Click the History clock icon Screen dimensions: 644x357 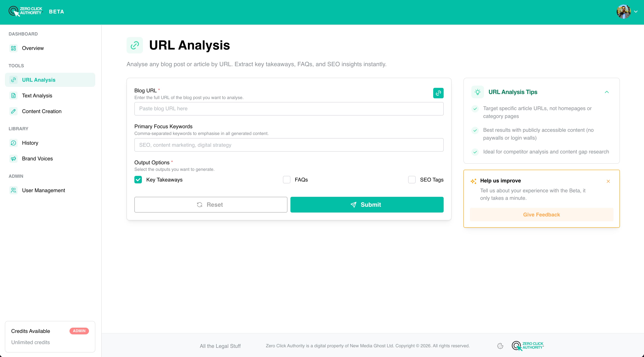13,143
